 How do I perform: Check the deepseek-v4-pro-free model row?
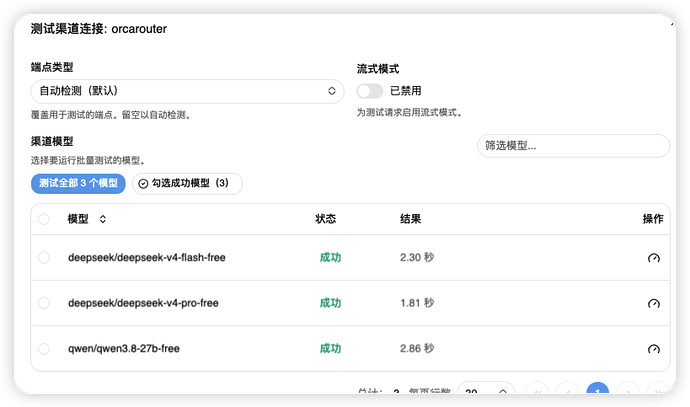44,303
